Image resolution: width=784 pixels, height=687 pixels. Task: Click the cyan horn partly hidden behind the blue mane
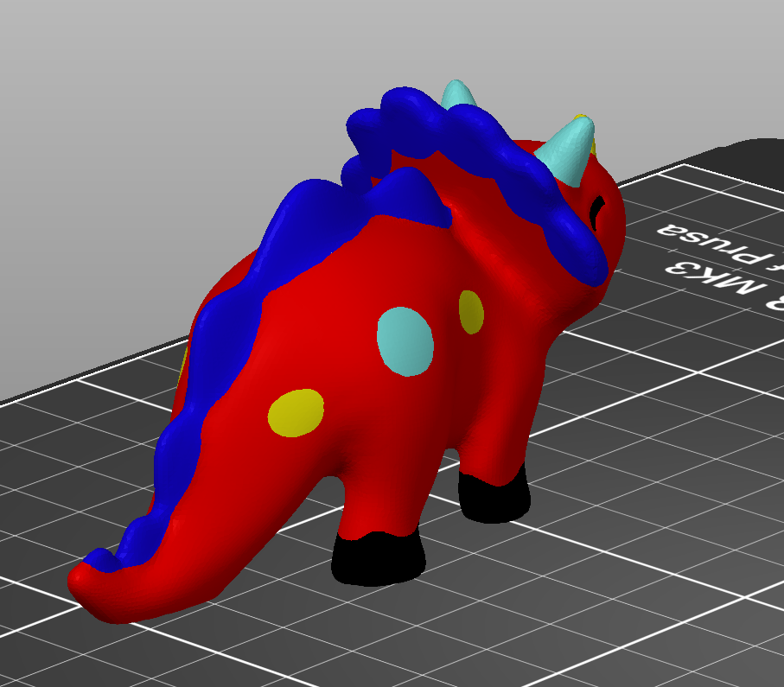click(457, 93)
